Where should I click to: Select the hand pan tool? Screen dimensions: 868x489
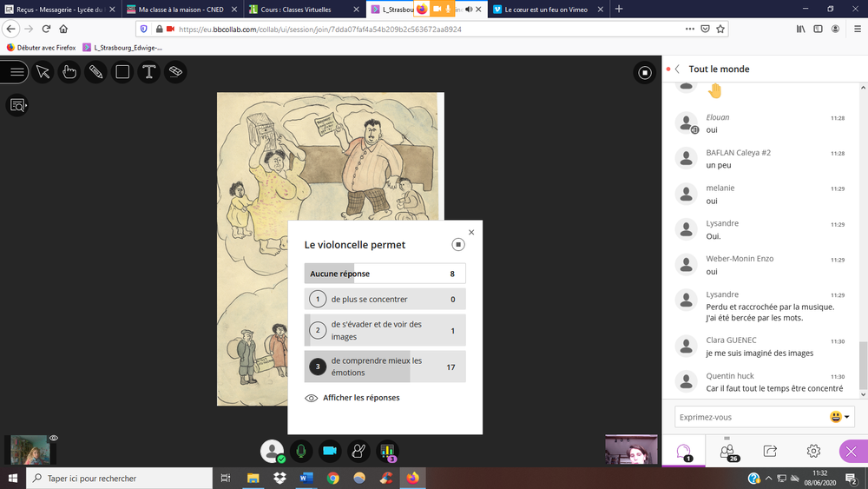pos(69,72)
